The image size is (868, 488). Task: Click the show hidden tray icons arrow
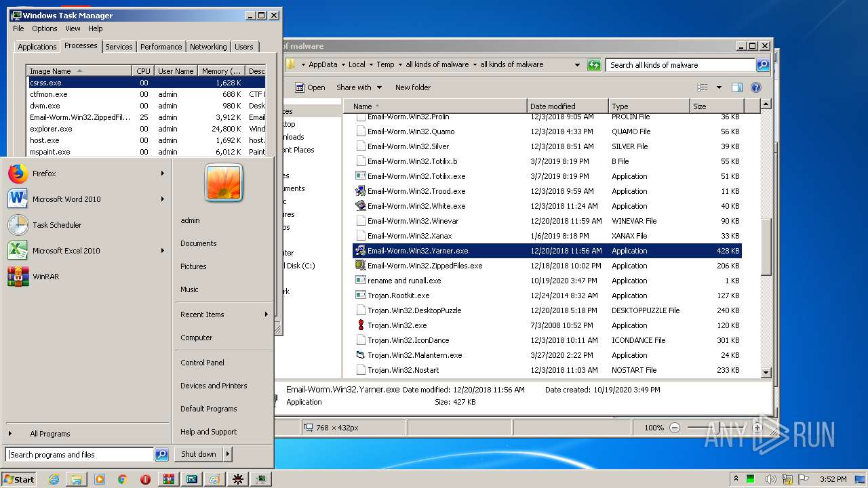(x=736, y=479)
